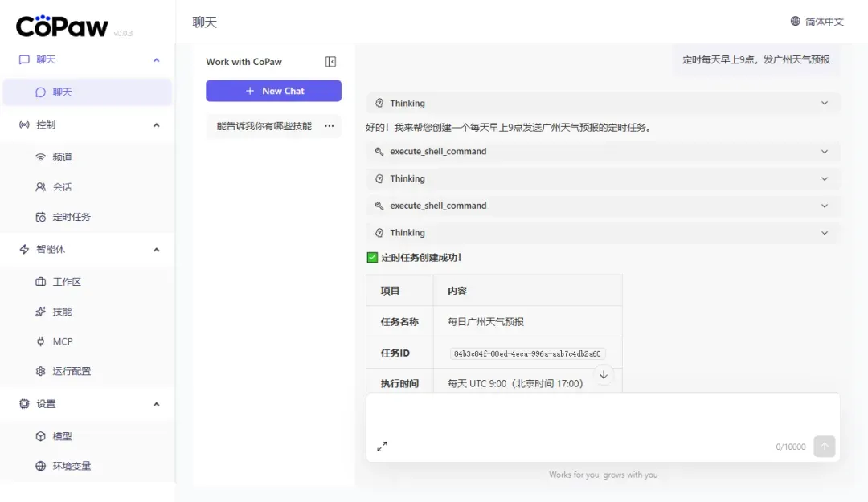Open the 会话 sessions menu item

62,187
